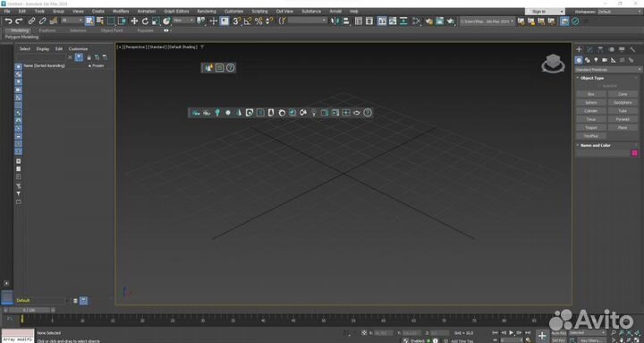Click Default Shading viewport label
The image size is (644, 343).
(183, 47)
